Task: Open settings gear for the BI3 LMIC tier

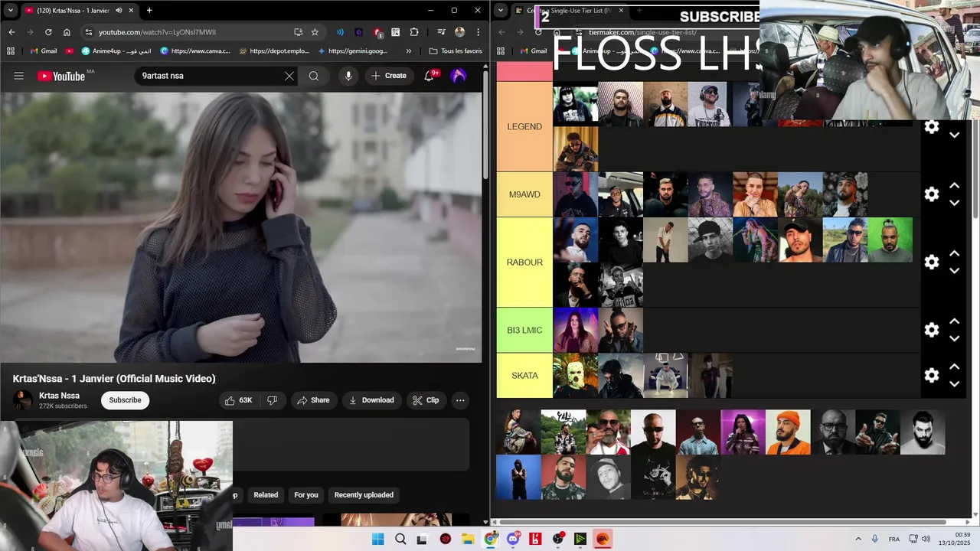Action: point(932,330)
